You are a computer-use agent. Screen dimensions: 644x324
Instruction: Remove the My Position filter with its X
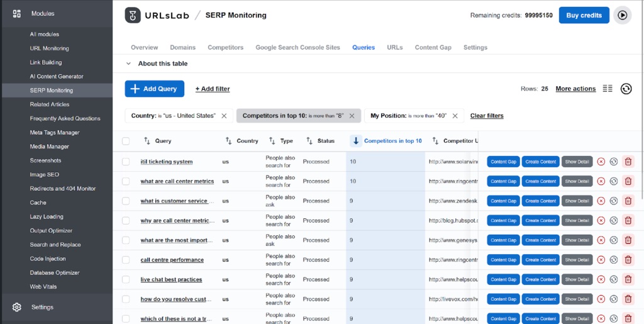(x=455, y=116)
